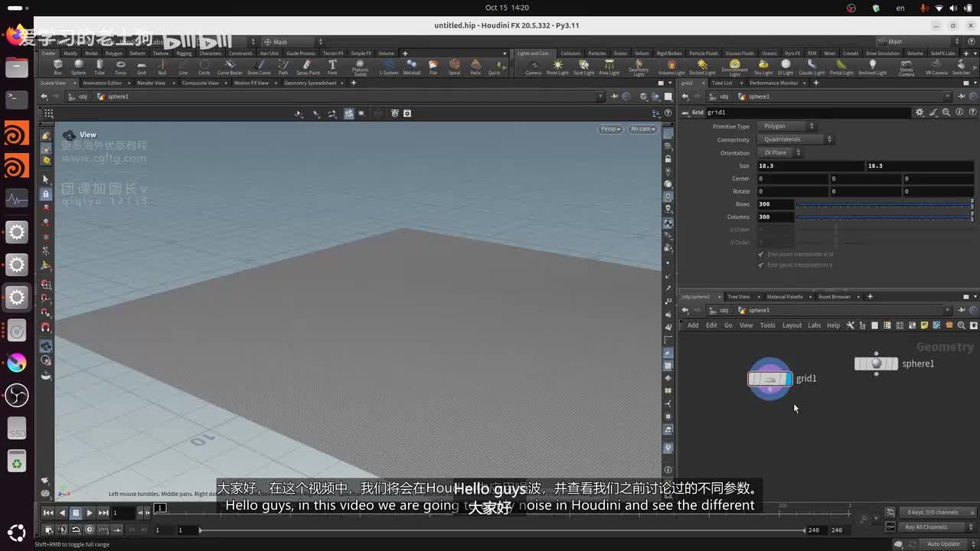Expand the Connectivity dropdown
This screenshot has height=551, width=980.
797,139
